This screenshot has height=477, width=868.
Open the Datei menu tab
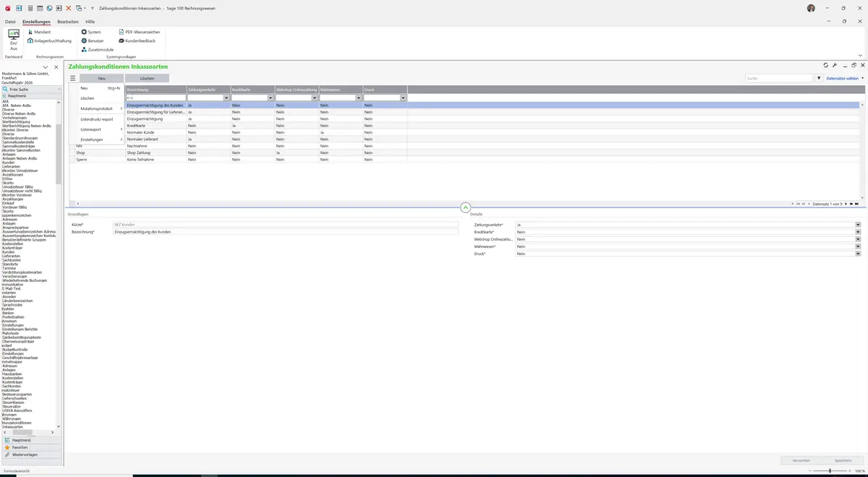tap(10, 22)
